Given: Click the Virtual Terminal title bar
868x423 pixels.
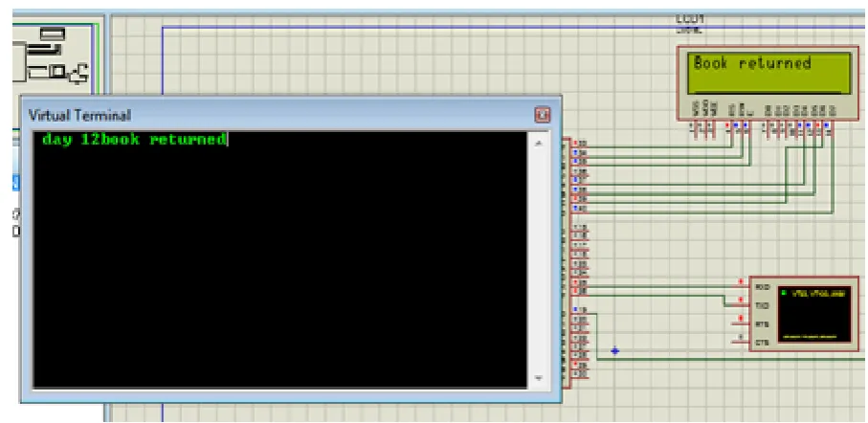Looking at the screenshot, I should coord(291,114).
